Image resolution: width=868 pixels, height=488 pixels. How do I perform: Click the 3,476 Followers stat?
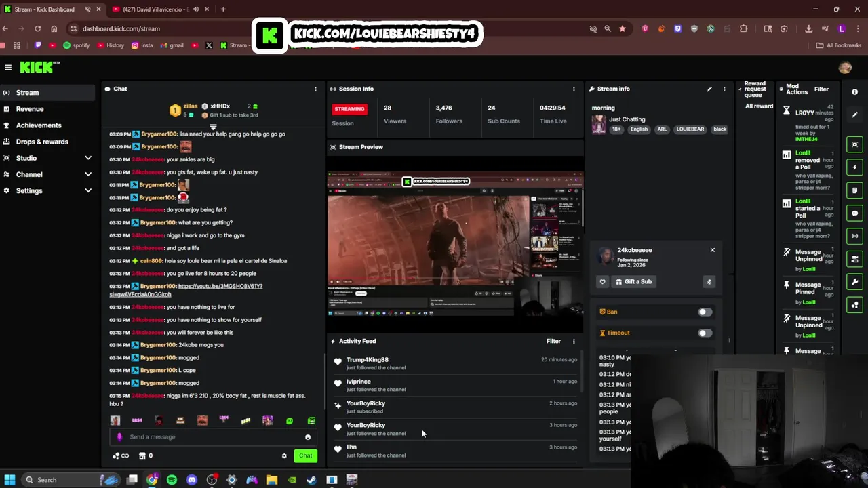point(449,115)
